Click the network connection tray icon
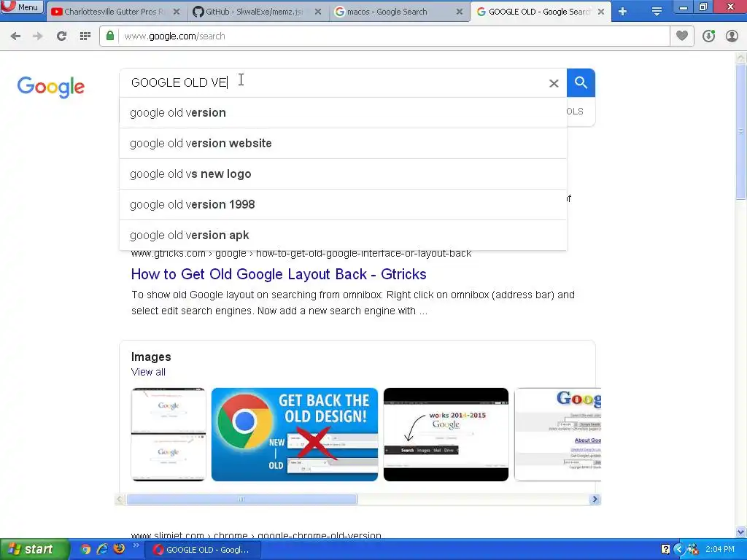Image resolution: width=747 pixels, height=560 pixels. 693,550
